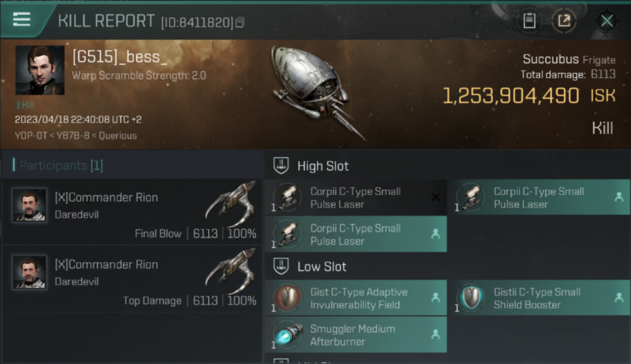Open the [G515]_bess_ victim portrait
The image size is (631, 364).
tap(40, 70)
